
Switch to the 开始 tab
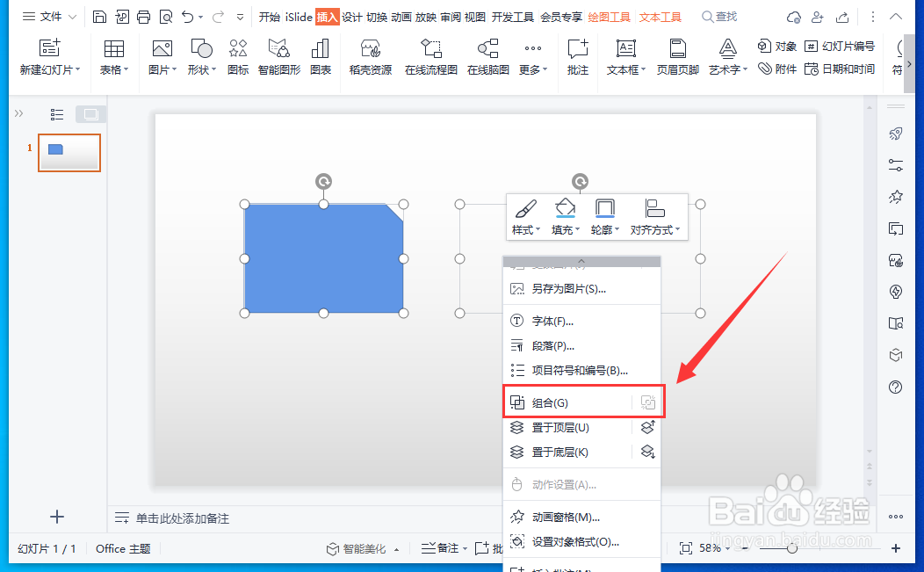(270, 17)
